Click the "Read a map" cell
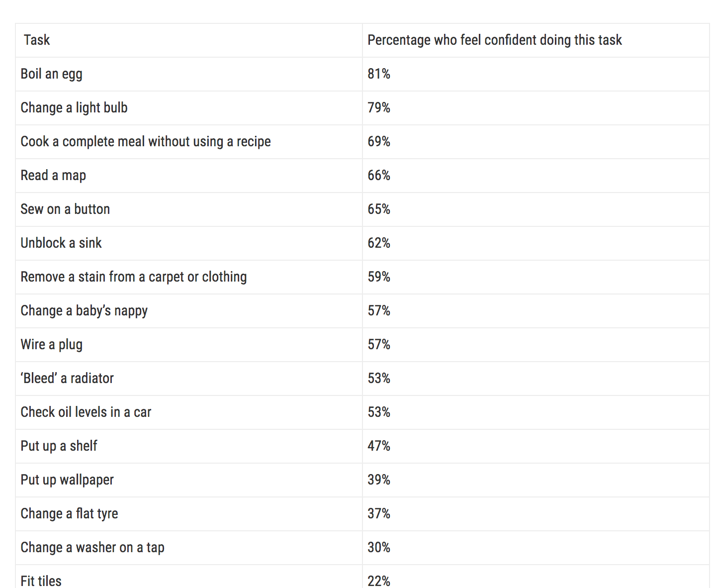 [x=53, y=176]
